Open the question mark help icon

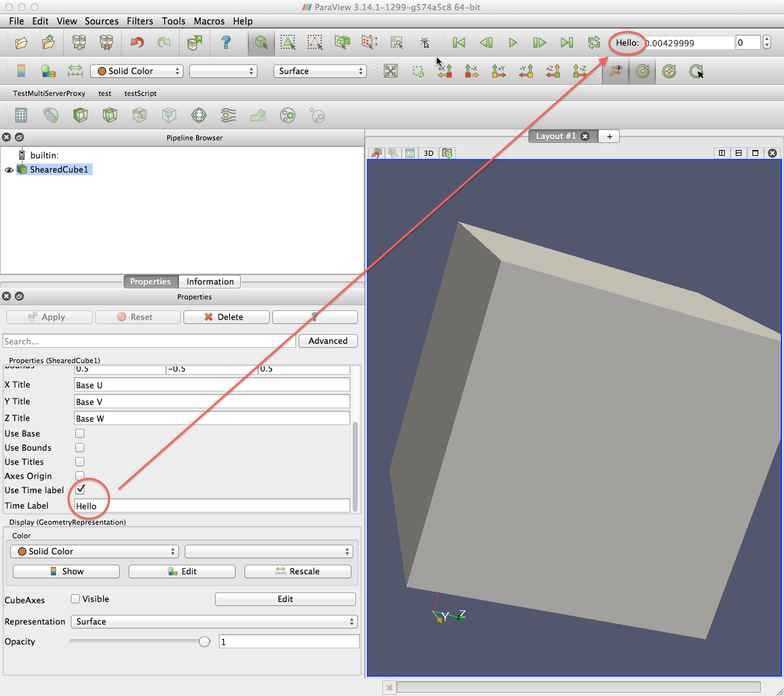point(226,42)
